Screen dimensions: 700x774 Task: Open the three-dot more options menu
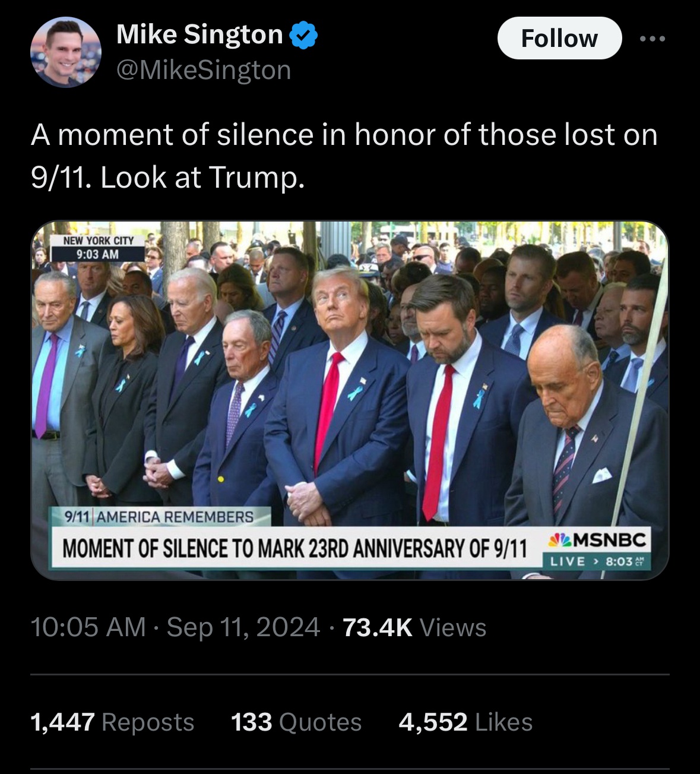[x=653, y=39]
